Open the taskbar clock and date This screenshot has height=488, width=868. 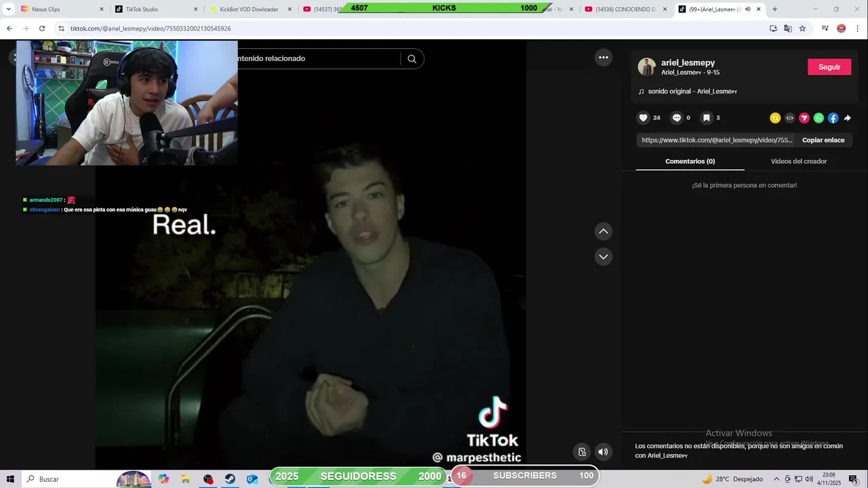(829, 479)
